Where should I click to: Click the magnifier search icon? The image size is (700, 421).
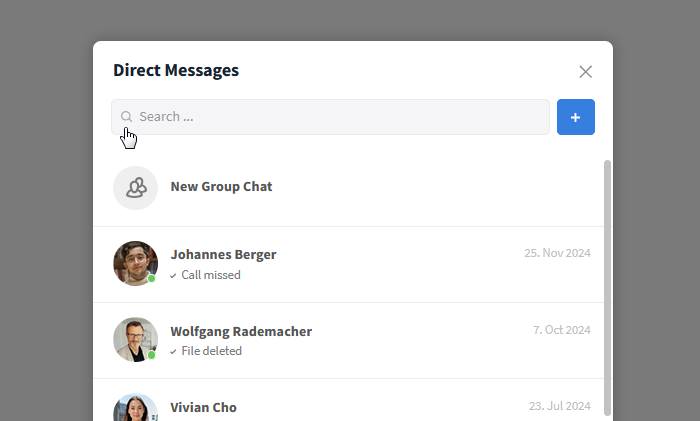pyautogui.click(x=126, y=117)
